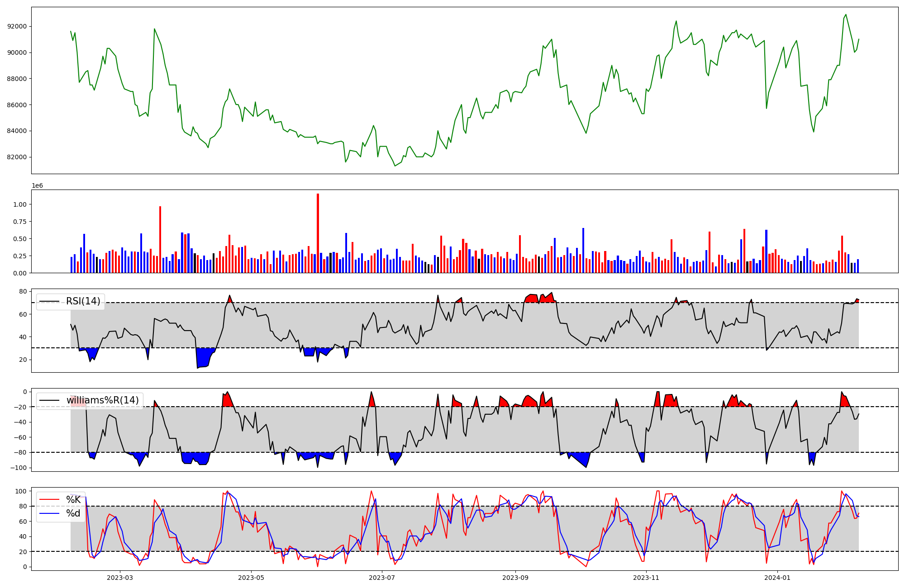Click the 0.75 volume axis label
This screenshot has width=905, height=588.
(20, 222)
